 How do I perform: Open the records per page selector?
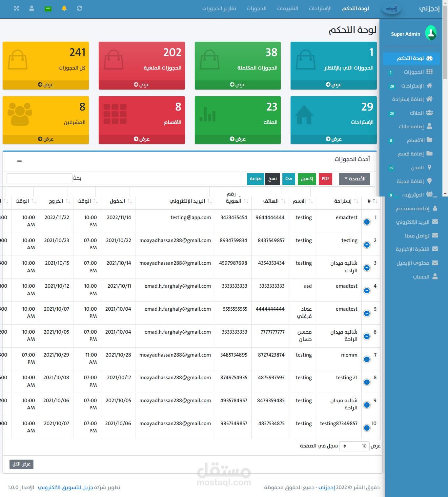[x=354, y=446]
